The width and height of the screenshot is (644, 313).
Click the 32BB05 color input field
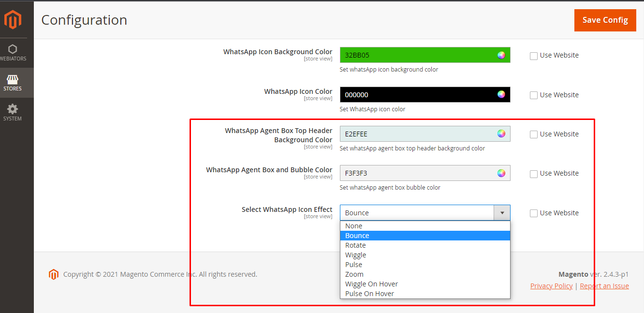click(425, 55)
